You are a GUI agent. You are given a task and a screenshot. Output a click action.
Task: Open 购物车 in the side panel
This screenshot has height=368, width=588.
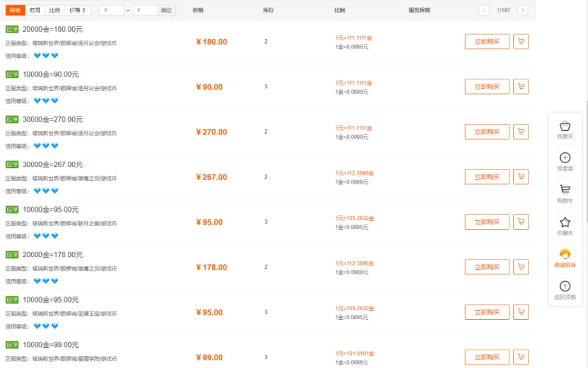(x=565, y=194)
